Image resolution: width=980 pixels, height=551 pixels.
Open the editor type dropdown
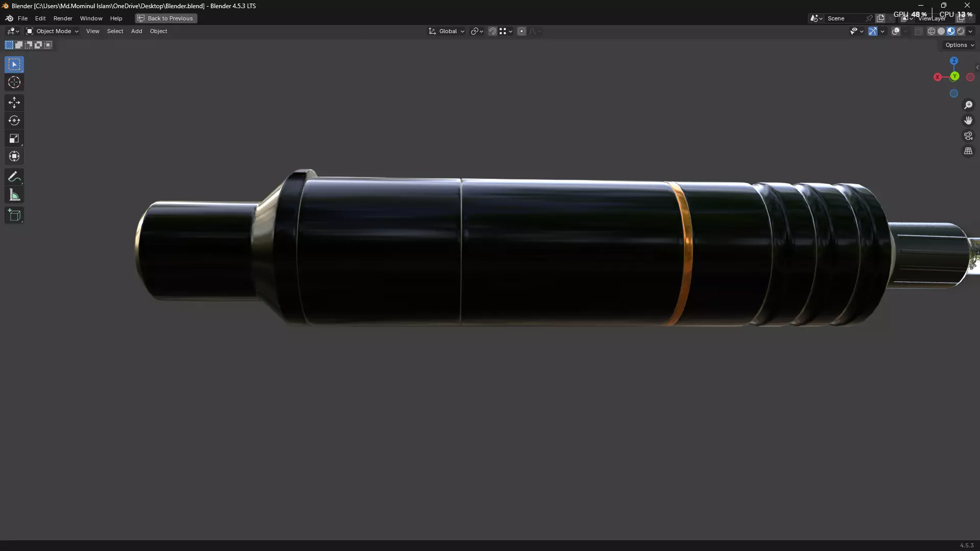(13, 31)
